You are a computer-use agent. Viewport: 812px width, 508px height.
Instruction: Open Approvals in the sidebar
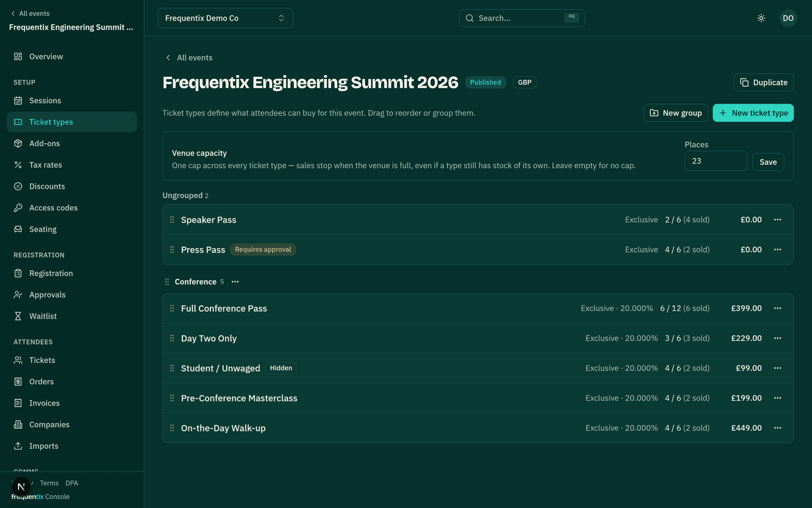[x=72, y=295]
